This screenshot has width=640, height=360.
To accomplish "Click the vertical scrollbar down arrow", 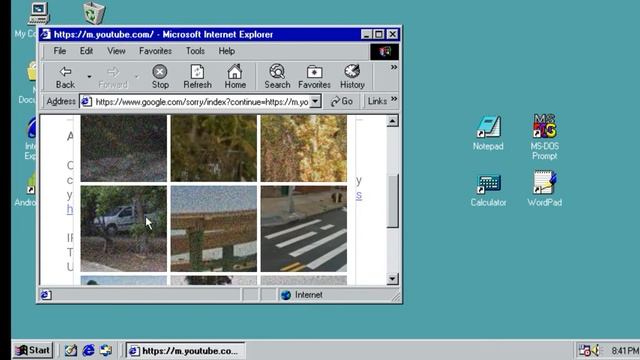I will tap(392, 279).
